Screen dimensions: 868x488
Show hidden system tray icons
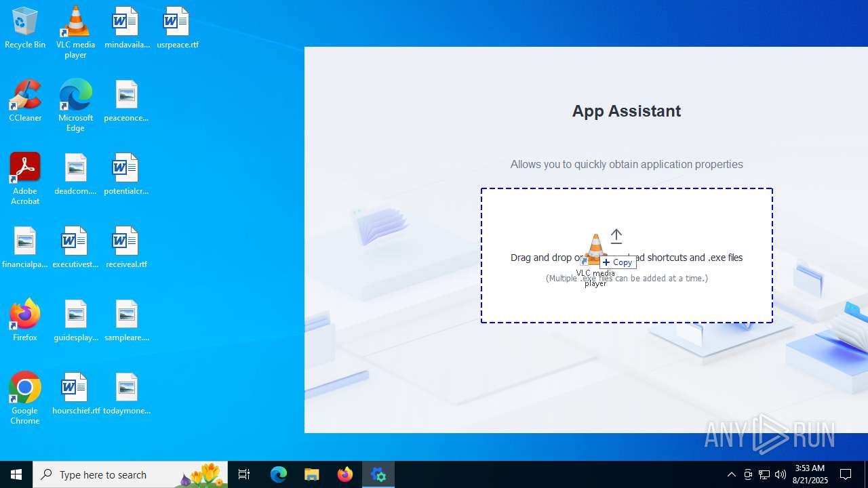pyautogui.click(x=731, y=474)
